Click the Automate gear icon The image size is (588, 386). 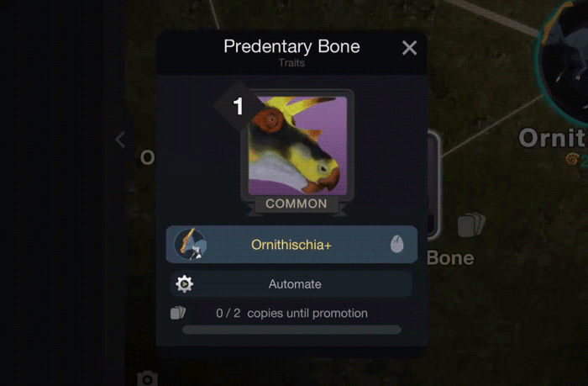click(184, 284)
